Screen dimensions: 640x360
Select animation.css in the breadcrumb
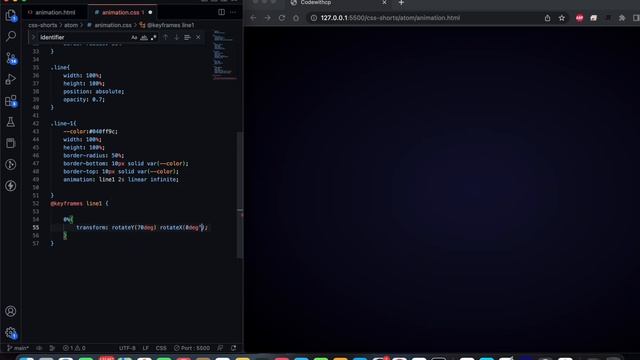[x=113, y=25]
